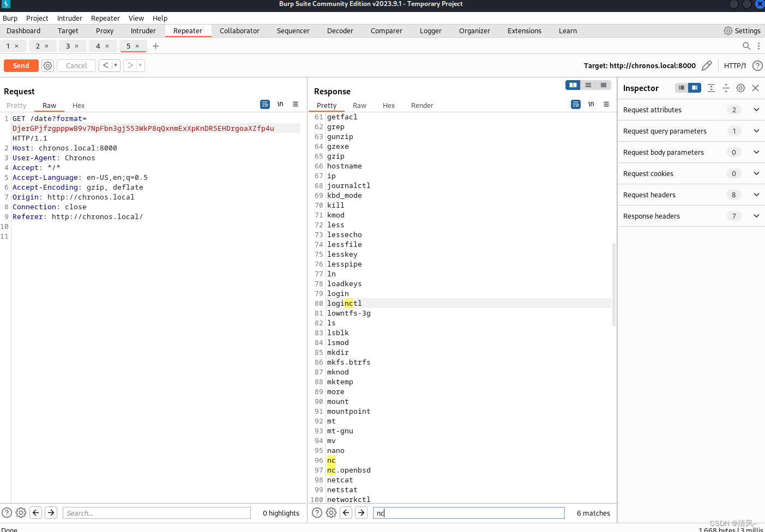Image resolution: width=765 pixels, height=532 pixels.
Task: Click 'netcat' on response line 98
Action: 340,480
